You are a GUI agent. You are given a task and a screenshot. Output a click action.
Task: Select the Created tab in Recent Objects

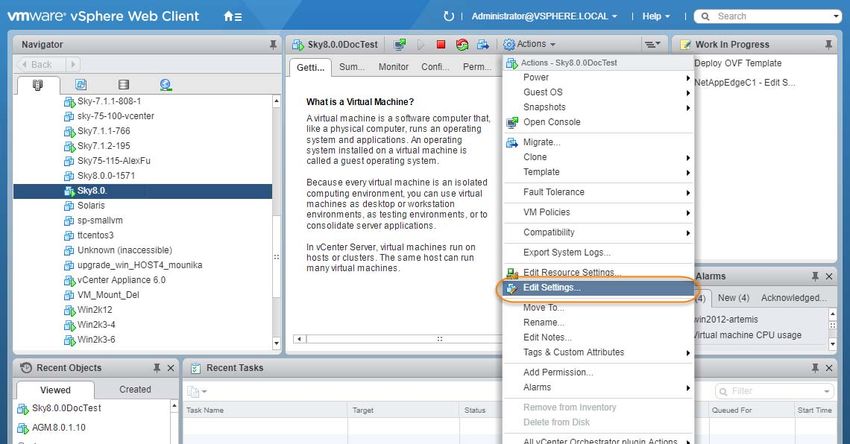click(135, 389)
